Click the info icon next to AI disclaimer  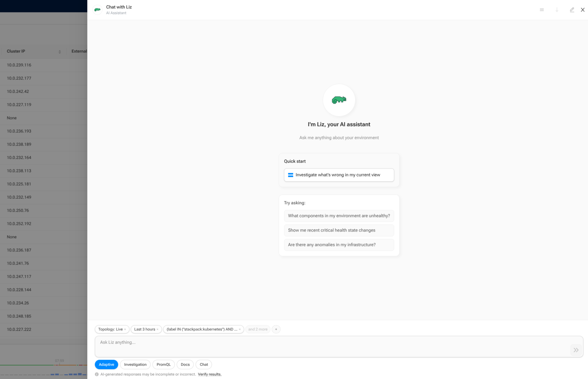click(97, 374)
